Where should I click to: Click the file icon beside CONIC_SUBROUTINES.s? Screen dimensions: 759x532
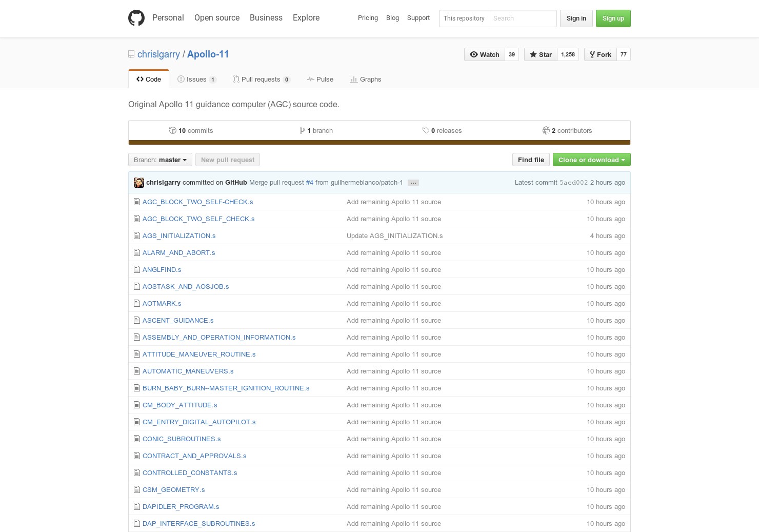coord(137,439)
